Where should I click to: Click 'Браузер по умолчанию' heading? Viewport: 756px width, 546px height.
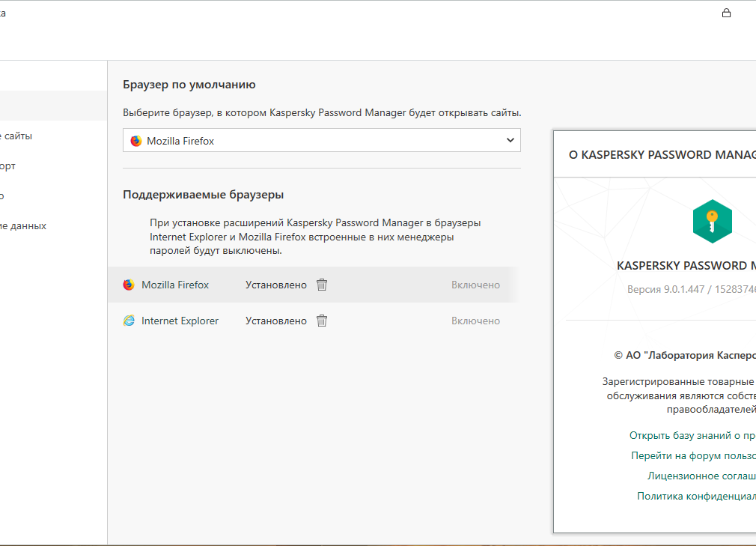[x=189, y=85]
